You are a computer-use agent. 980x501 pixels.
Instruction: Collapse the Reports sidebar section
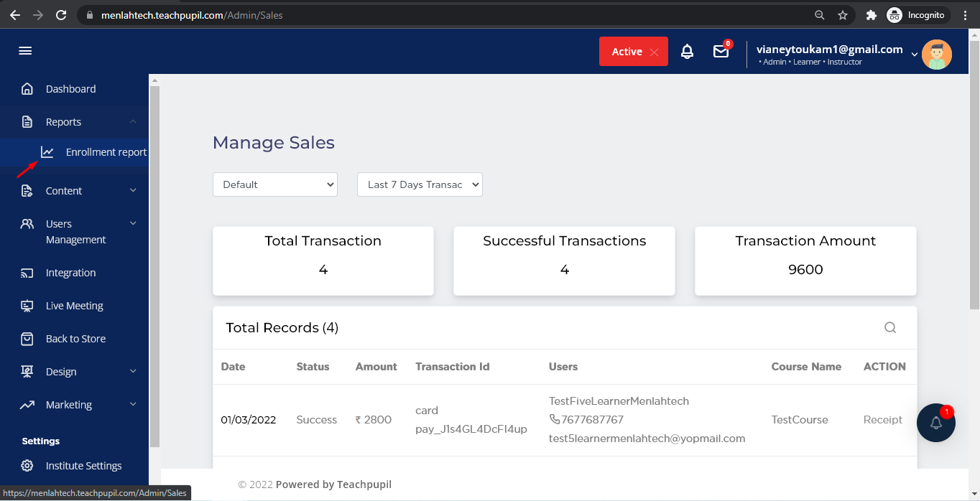pyautogui.click(x=133, y=122)
